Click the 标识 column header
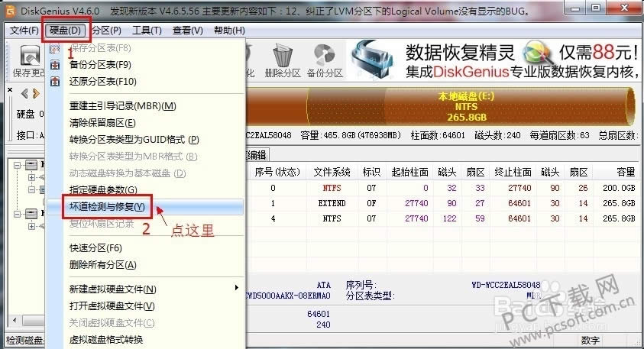Screen dimensions: 644x349 click(372, 172)
